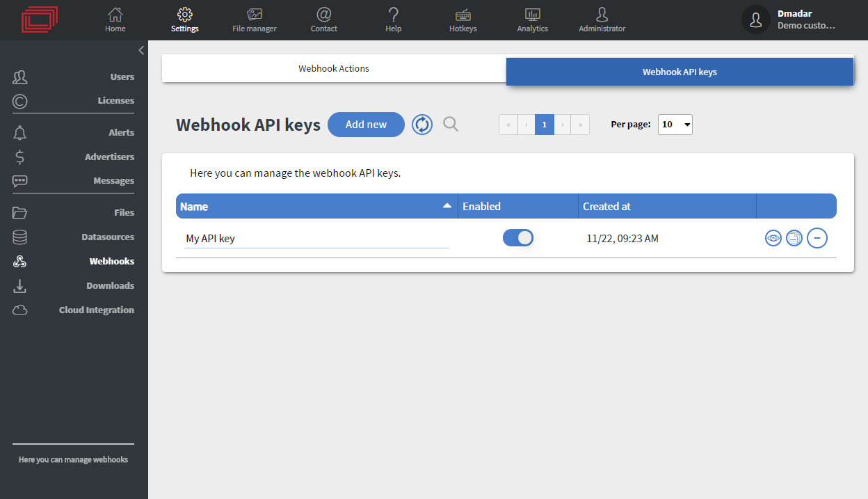The image size is (868, 499).
Task: Open the Per page dropdown
Action: 675,124
